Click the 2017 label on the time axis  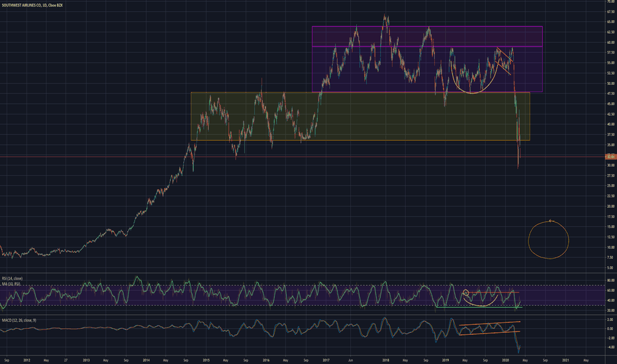tap(326, 360)
